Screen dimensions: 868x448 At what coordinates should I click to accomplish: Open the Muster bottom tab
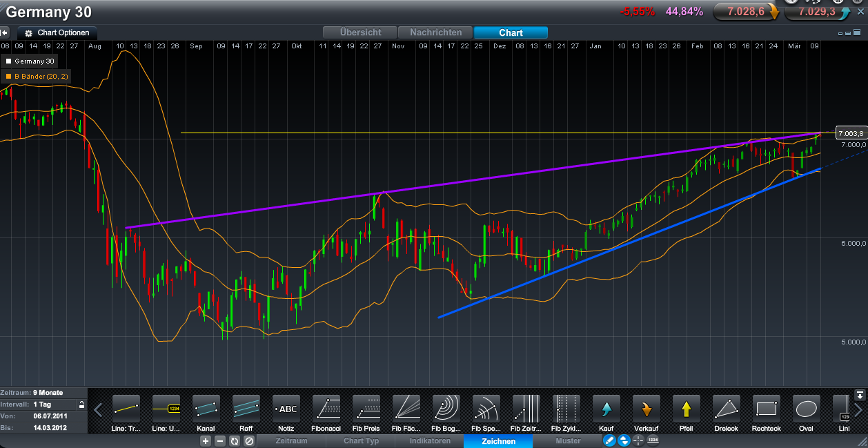(567, 440)
